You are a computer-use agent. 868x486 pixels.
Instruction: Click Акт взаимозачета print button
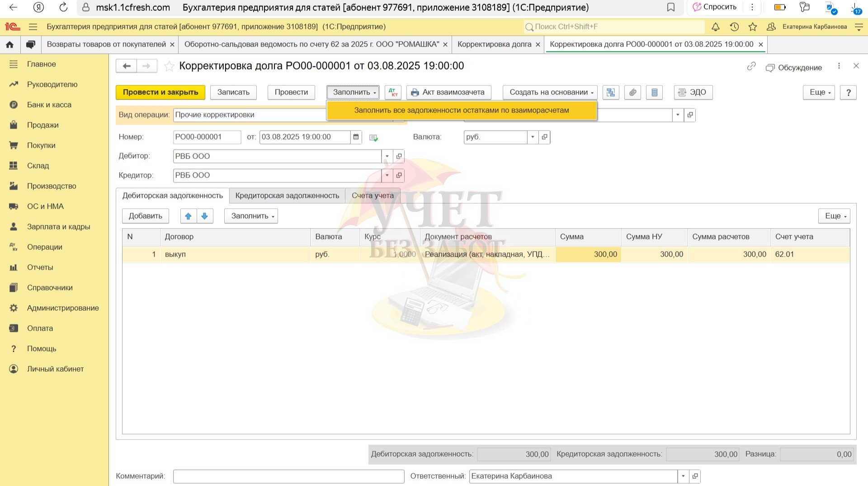coord(448,92)
